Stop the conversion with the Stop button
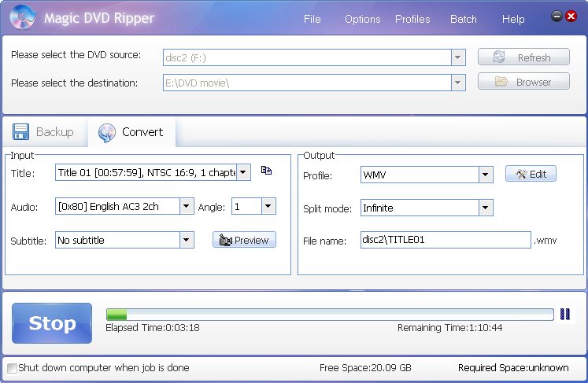This screenshot has width=588, height=383. [52, 323]
